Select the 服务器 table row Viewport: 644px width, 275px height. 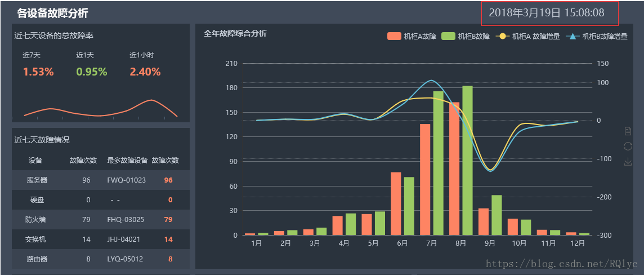(x=101, y=180)
